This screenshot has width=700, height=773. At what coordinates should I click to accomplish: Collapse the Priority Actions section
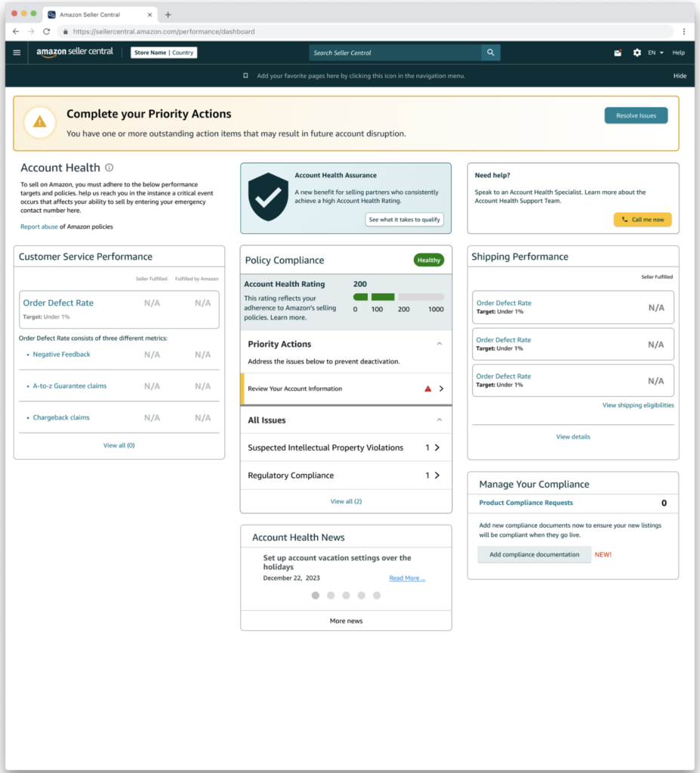[439, 343]
